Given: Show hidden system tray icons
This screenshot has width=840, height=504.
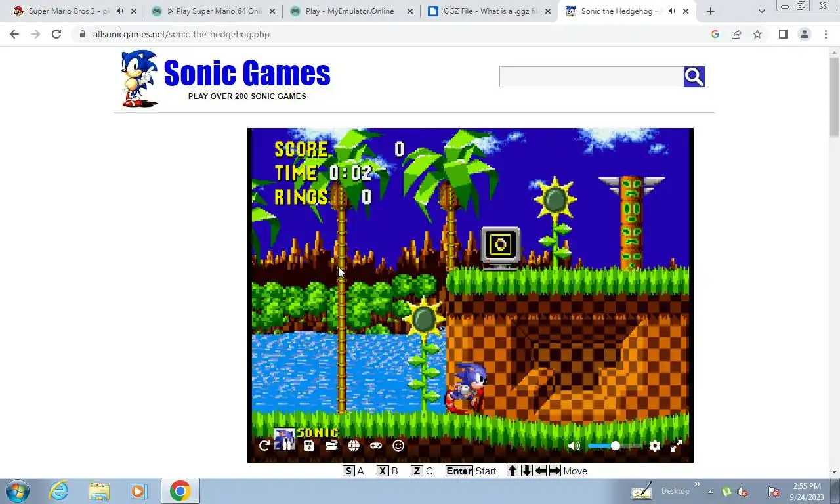Looking at the screenshot, I should pos(711,491).
